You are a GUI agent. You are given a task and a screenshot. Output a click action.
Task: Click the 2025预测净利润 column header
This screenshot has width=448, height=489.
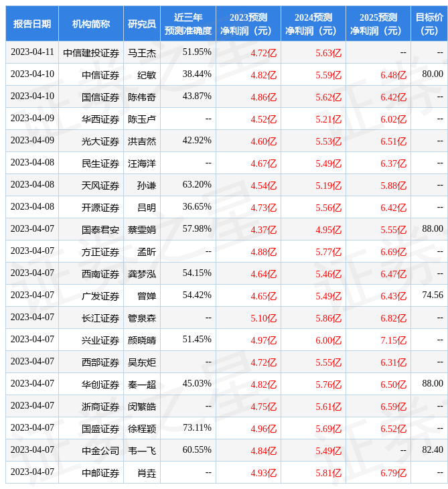click(x=378, y=23)
